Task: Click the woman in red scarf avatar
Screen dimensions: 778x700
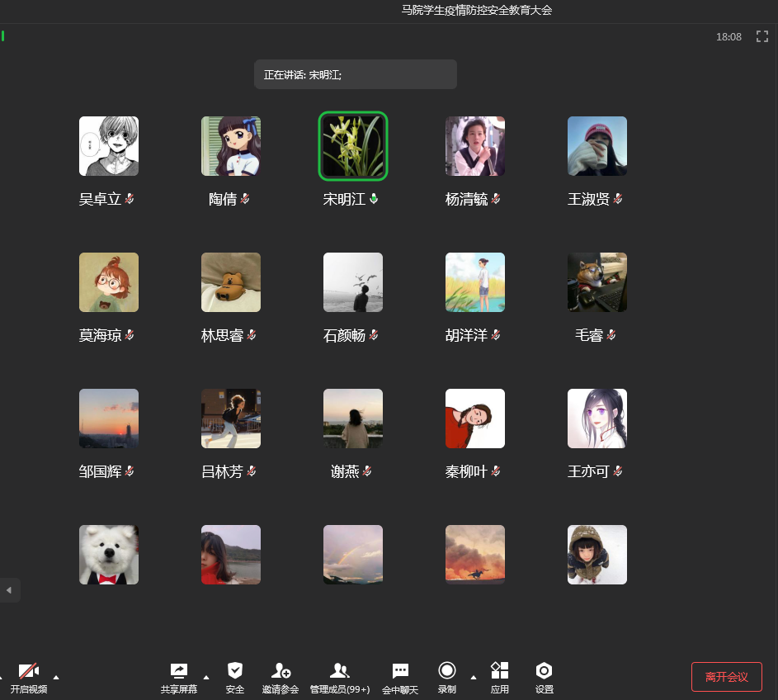Action: coord(231,555)
